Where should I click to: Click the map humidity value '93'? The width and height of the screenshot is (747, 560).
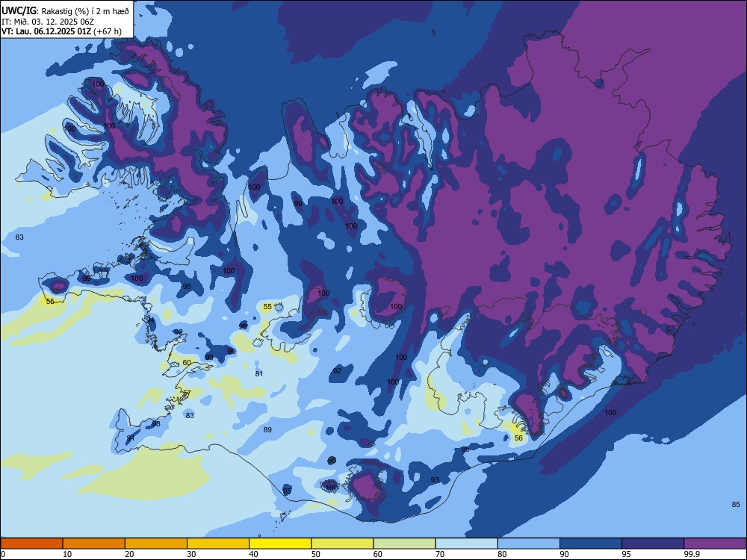[435, 479]
